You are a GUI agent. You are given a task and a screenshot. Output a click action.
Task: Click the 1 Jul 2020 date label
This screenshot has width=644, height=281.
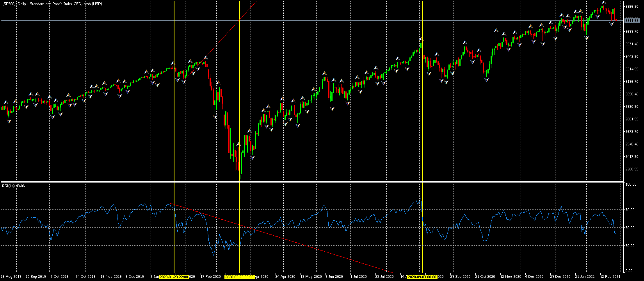pos(359,277)
